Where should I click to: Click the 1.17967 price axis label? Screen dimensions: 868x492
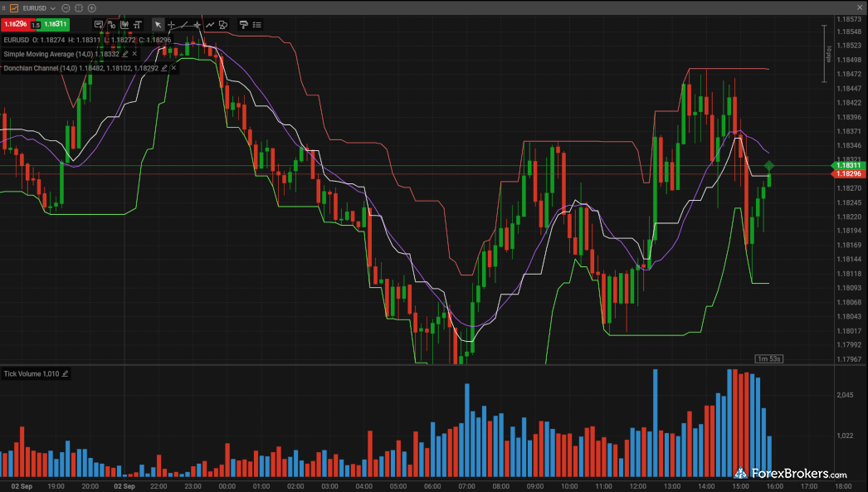(x=849, y=359)
